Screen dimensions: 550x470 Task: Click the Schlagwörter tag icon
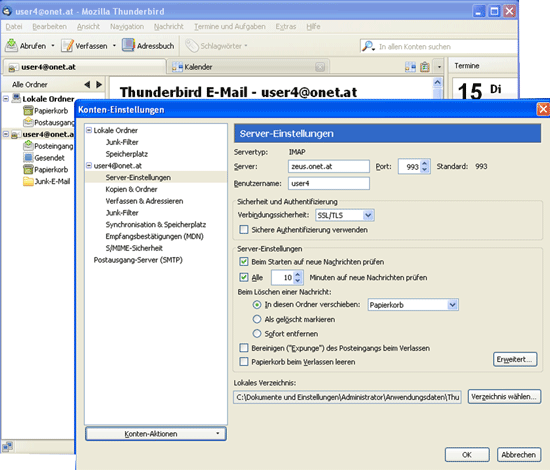pos(192,46)
